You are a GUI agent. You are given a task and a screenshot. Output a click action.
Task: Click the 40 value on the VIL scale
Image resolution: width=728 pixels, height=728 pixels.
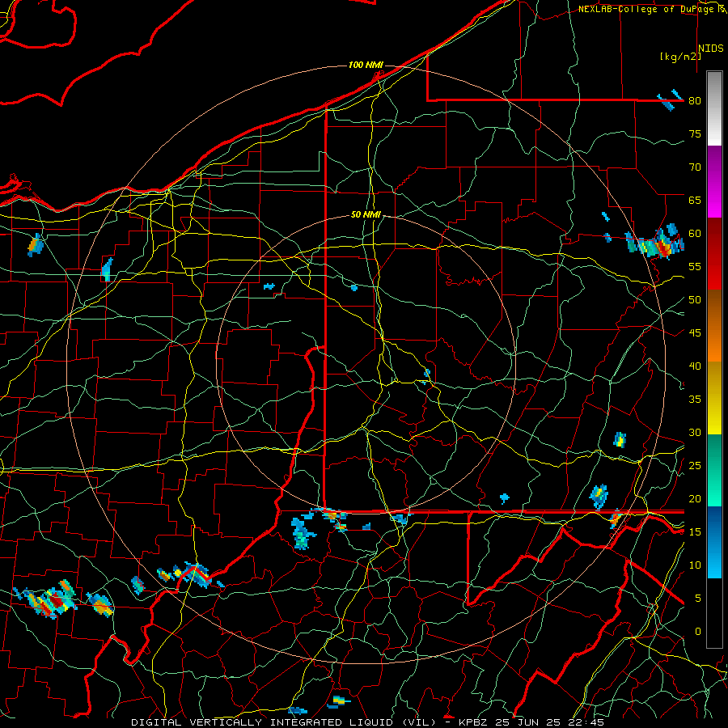[x=695, y=366]
